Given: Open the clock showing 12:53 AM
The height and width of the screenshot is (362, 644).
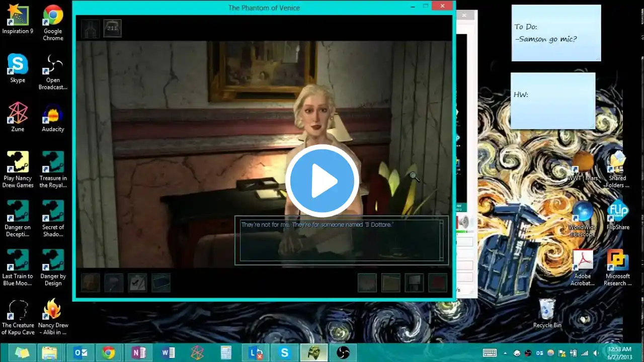Looking at the screenshot, I should click(x=619, y=352).
